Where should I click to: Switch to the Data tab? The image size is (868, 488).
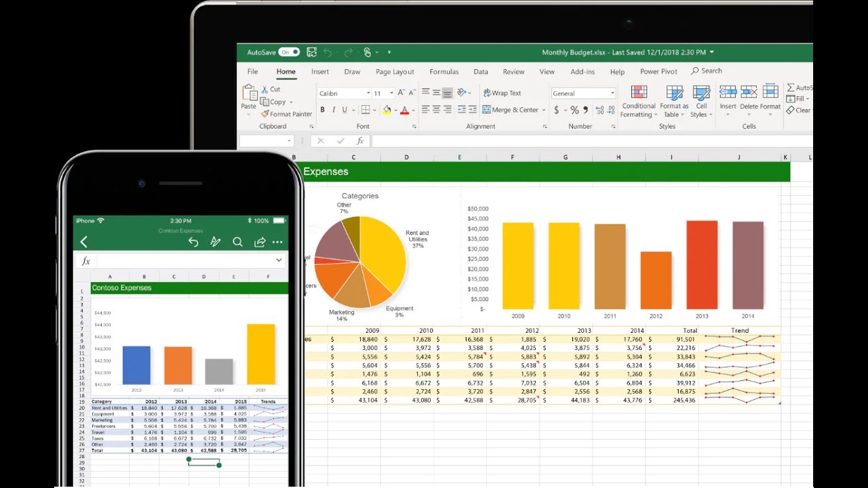(x=481, y=72)
